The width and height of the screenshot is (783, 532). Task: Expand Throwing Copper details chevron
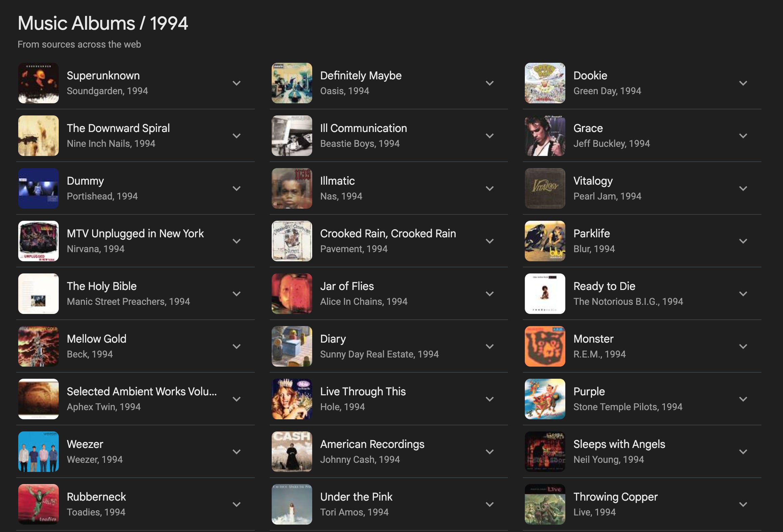(743, 504)
